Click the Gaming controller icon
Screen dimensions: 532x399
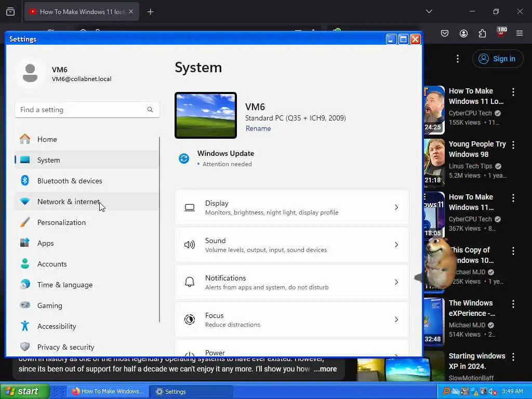coord(25,305)
